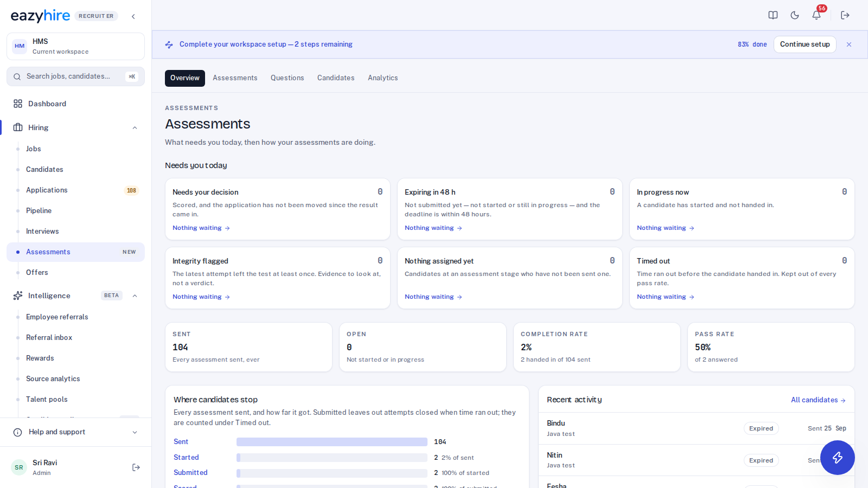The height and width of the screenshot is (488, 868).
Task: Open the Candidates tab
Action: [x=336, y=78]
